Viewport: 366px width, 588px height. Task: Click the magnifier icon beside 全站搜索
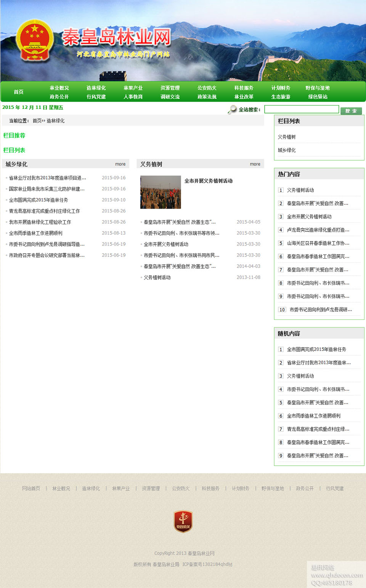[x=232, y=110]
